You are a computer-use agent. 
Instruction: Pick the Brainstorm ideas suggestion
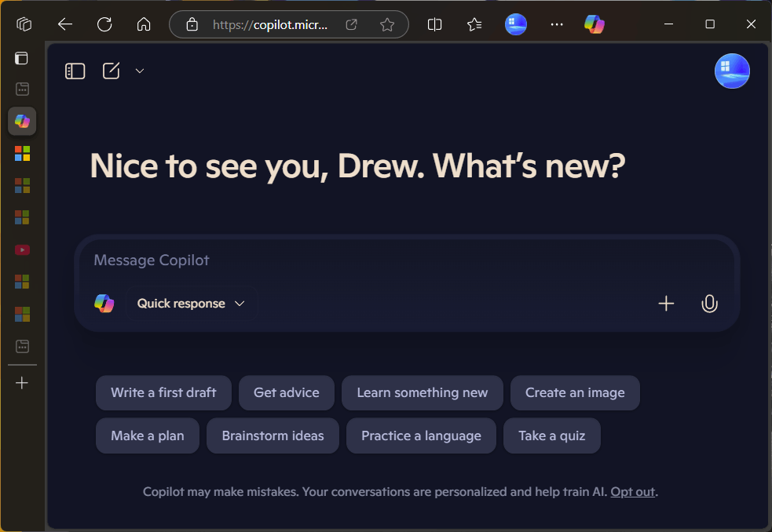pos(273,436)
